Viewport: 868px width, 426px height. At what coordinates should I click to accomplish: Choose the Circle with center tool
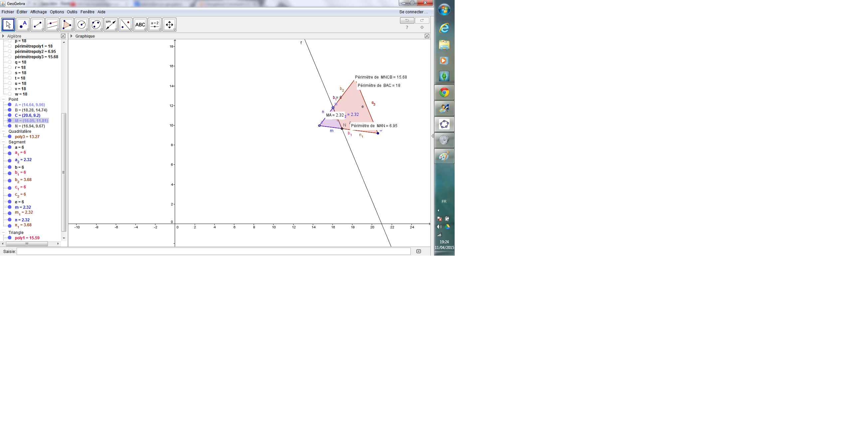click(x=81, y=25)
